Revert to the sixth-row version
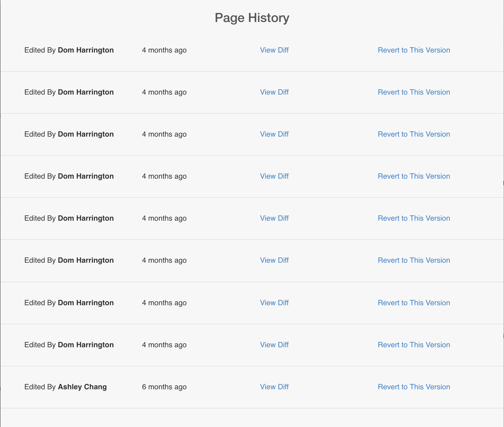The height and width of the screenshot is (427, 504). coord(414,260)
